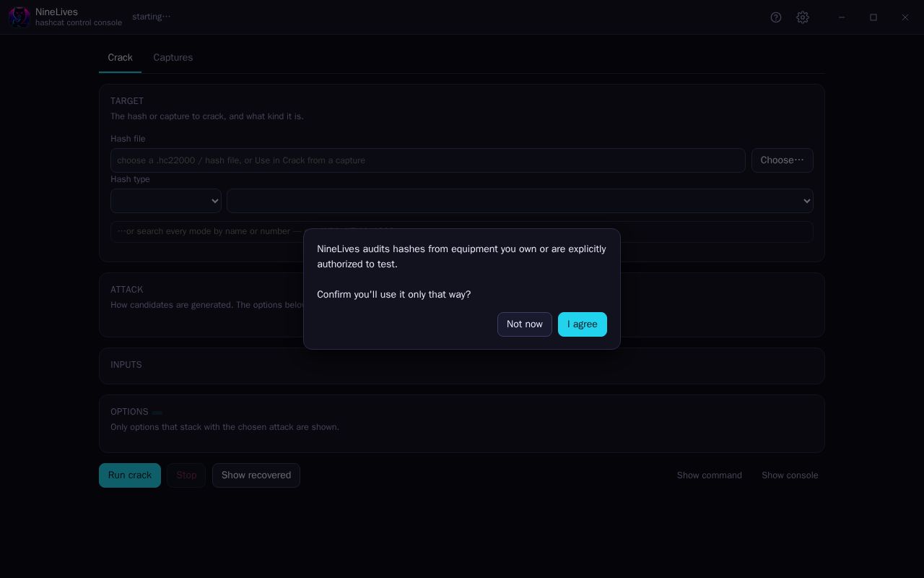Click the Hash file label
This screenshot has height=578, width=924.
[128, 139]
